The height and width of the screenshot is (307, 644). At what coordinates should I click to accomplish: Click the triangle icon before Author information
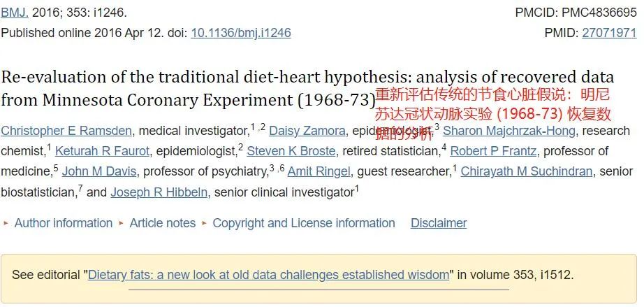pos(6,223)
